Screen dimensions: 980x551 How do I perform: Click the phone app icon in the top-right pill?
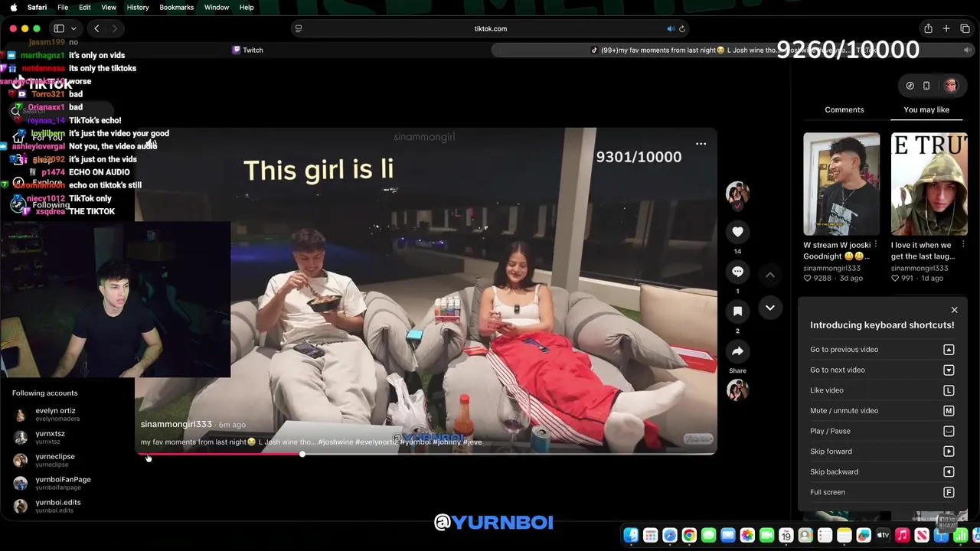point(926,86)
